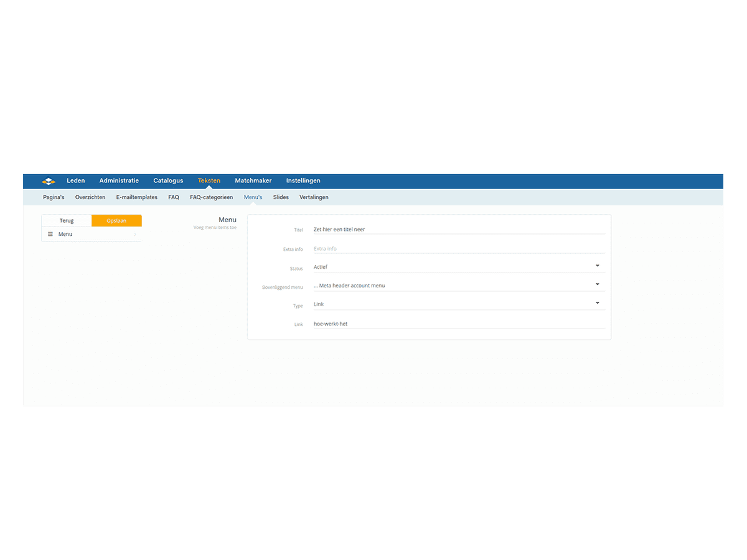Click the diamond logo icon in header

pos(49,181)
